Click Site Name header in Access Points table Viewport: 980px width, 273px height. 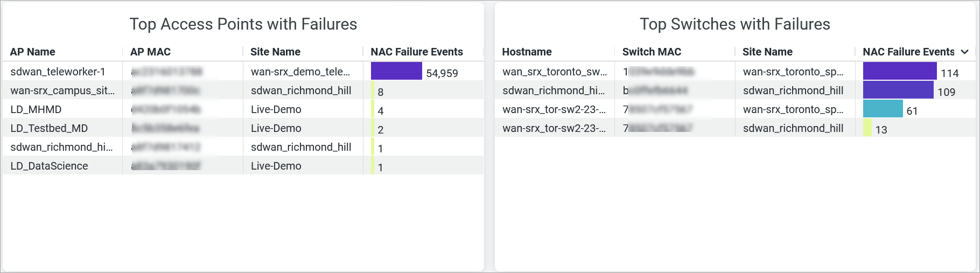pyautogui.click(x=275, y=52)
